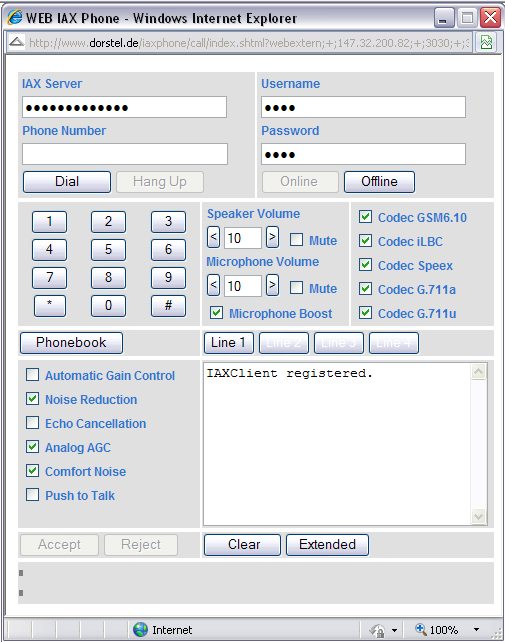Enable Echo Cancellation
The height and width of the screenshot is (642, 505).
point(32,423)
